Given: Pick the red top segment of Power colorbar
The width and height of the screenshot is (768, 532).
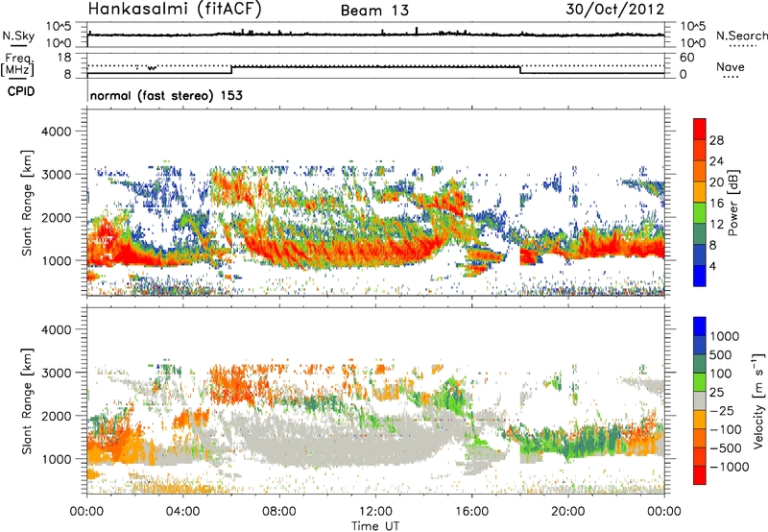Looking at the screenshot, I should pyautogui.click(x=700, y=130).
